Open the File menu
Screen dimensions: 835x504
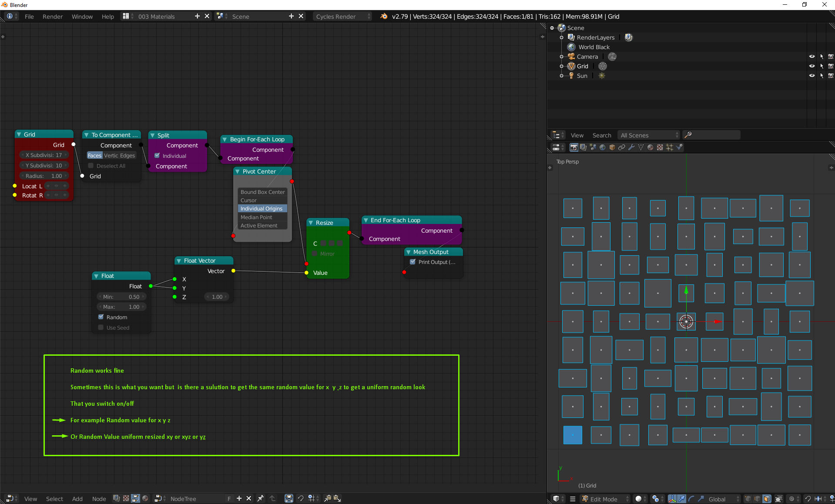29,17
